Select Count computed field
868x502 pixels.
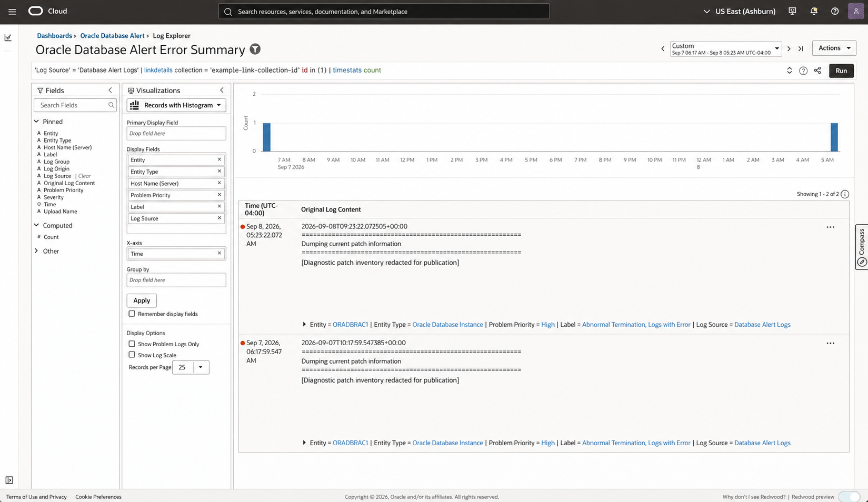51,237
